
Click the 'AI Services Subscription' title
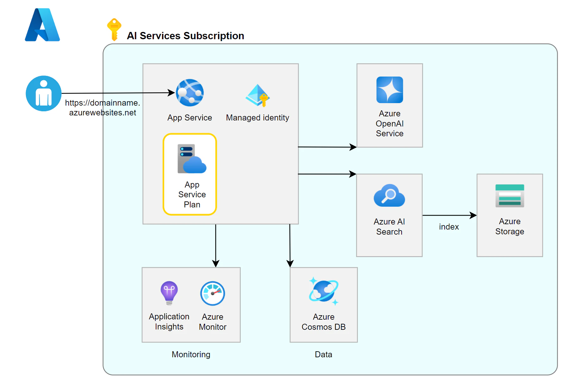(x=185, y=36)
